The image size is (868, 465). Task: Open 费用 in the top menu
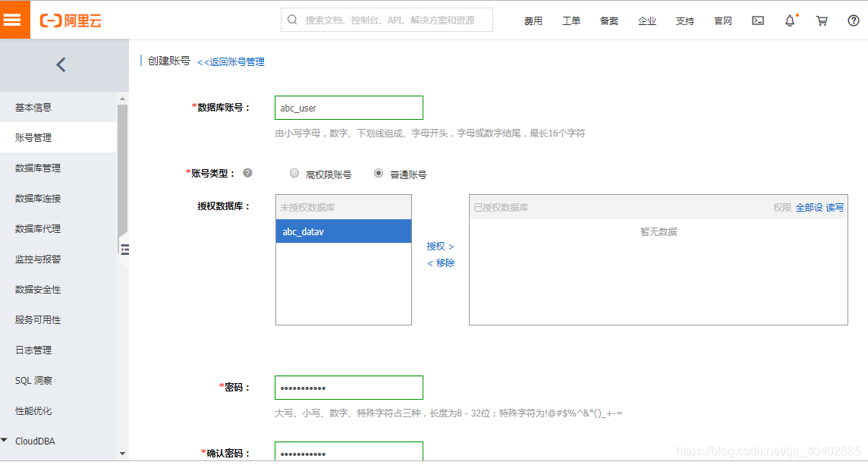pyautogui.click(x=533, y=21)
